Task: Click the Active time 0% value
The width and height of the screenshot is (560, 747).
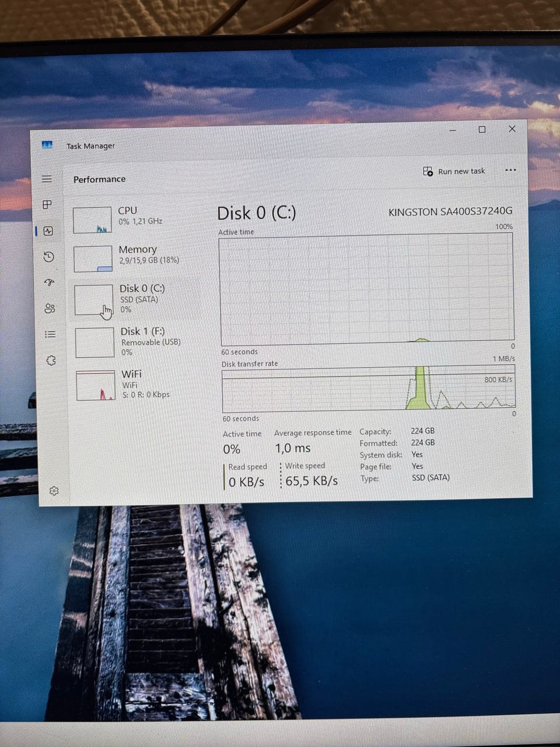Action: (x=232, y=449)
